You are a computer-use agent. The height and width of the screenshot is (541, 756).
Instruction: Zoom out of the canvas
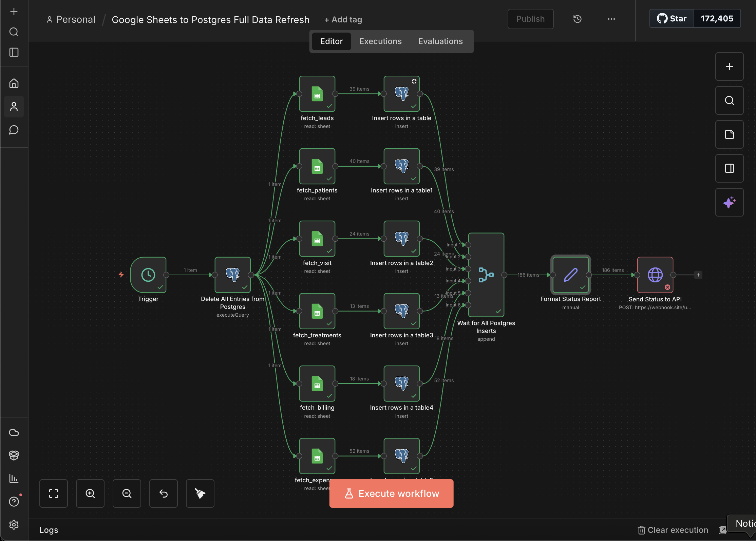point(127,493)
